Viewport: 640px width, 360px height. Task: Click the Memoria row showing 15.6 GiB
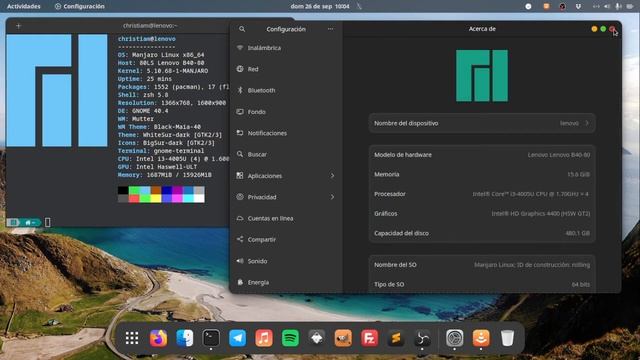[x=482, y=174]
